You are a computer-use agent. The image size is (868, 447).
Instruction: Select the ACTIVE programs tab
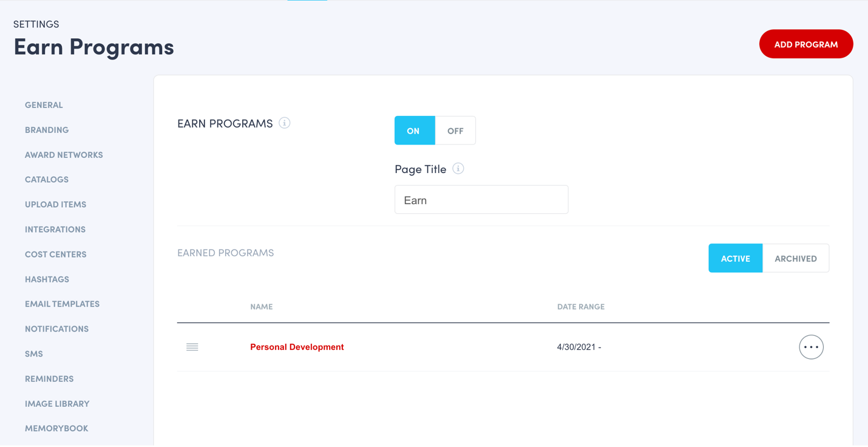(736, 258)
